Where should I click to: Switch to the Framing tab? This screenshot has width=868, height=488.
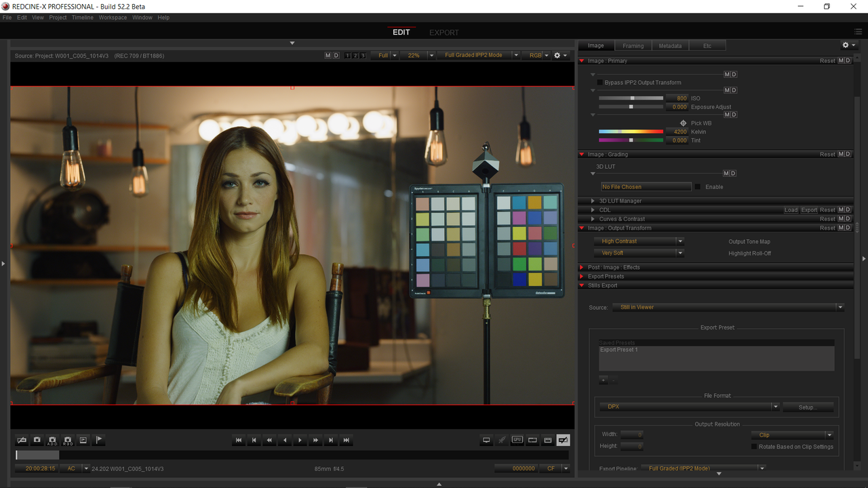[633, 45]
